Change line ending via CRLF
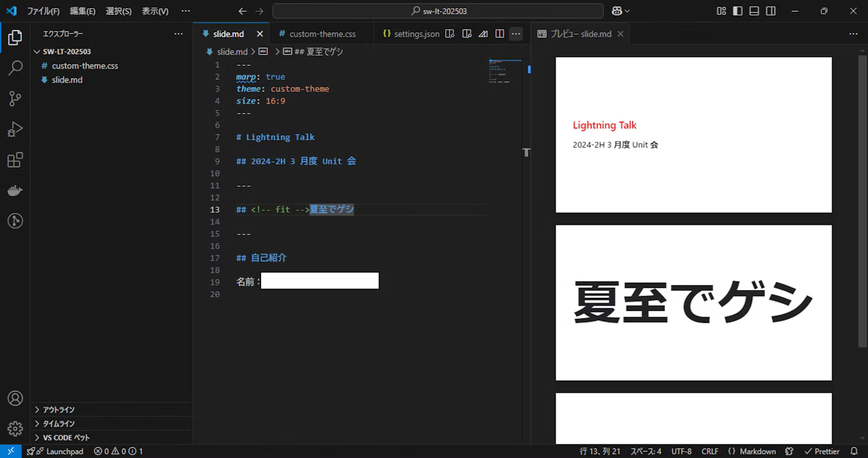Viewport: 868px width, 458px height. (710, 451)
